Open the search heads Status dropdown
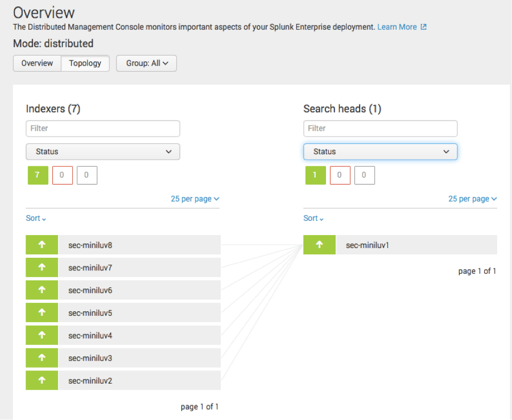512x420 pixels. pos(381,151)
